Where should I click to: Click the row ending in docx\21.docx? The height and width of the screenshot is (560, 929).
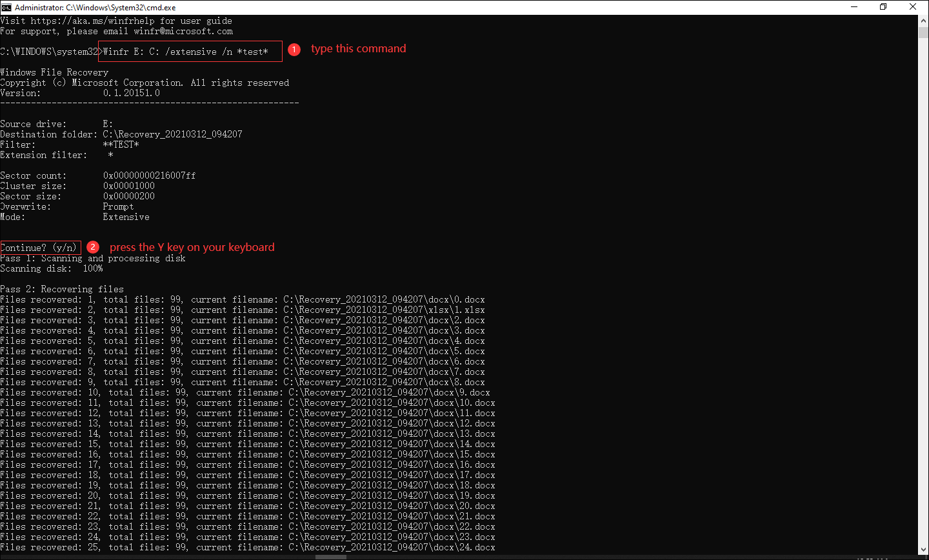point(248,516)
